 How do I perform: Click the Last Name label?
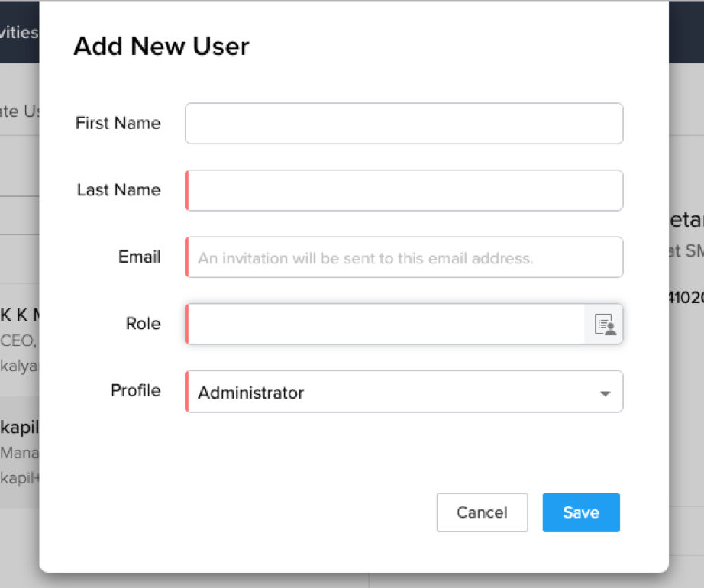(x=118, y=190)
